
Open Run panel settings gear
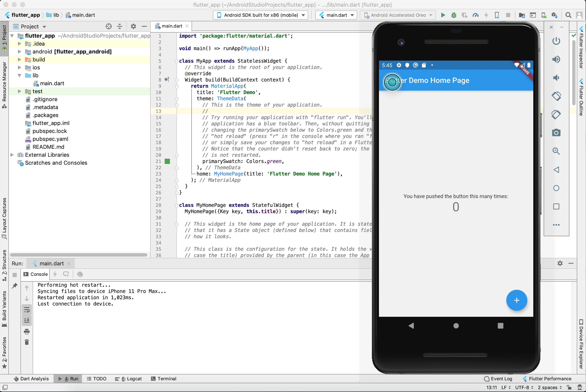(x=560, y=263)
